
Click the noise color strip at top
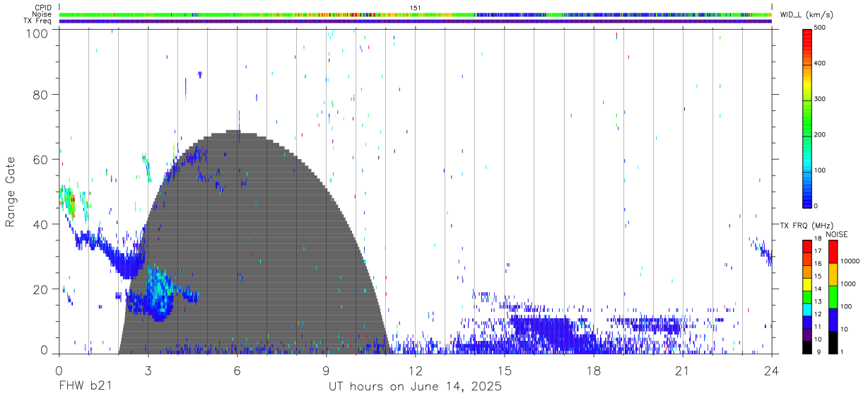(x=415, y=14)
